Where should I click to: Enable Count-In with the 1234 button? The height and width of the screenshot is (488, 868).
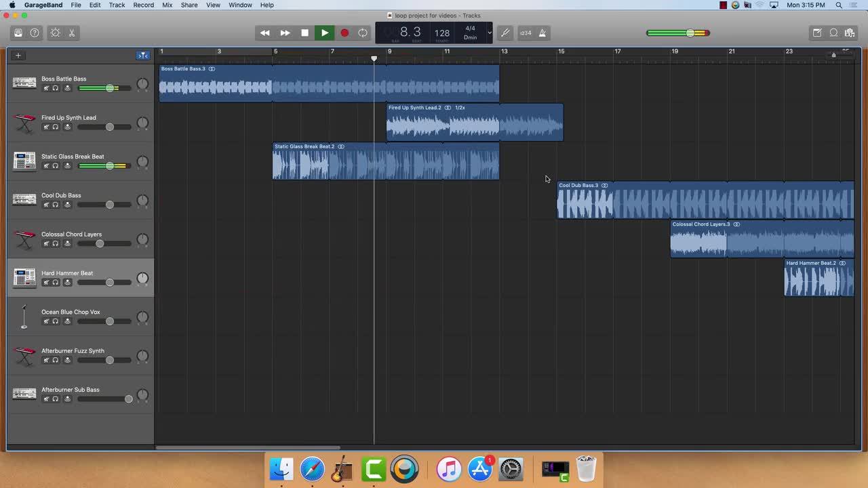click(526, 33)
